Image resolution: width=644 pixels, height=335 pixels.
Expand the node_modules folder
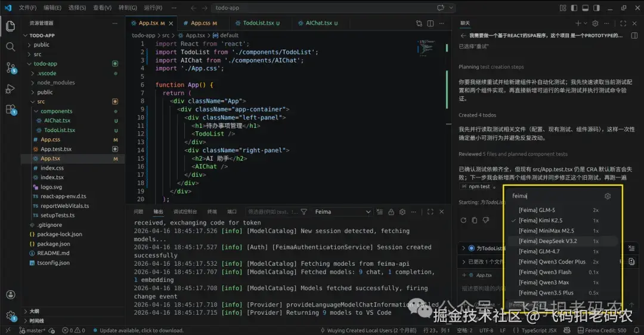[x=33, y=83]
